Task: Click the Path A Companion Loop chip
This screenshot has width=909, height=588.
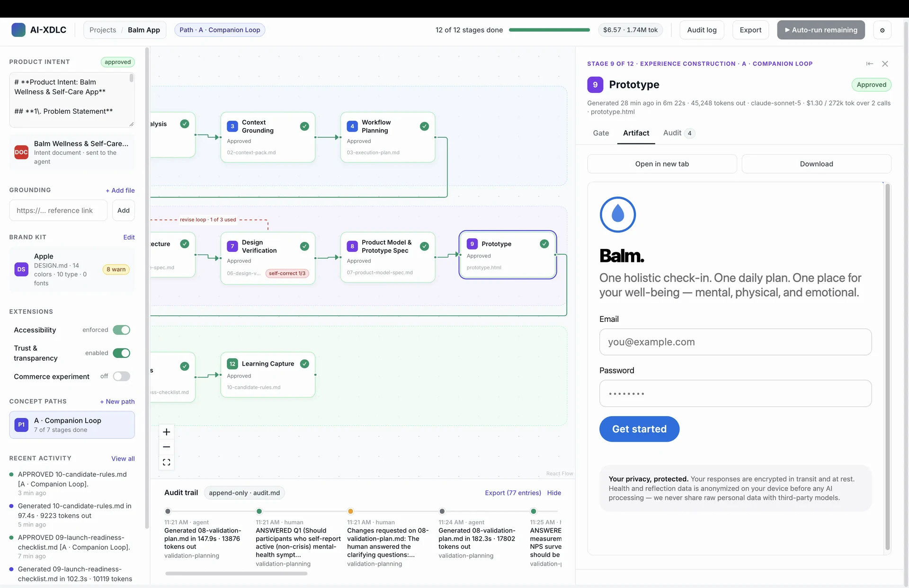Action: coord(220,30)
